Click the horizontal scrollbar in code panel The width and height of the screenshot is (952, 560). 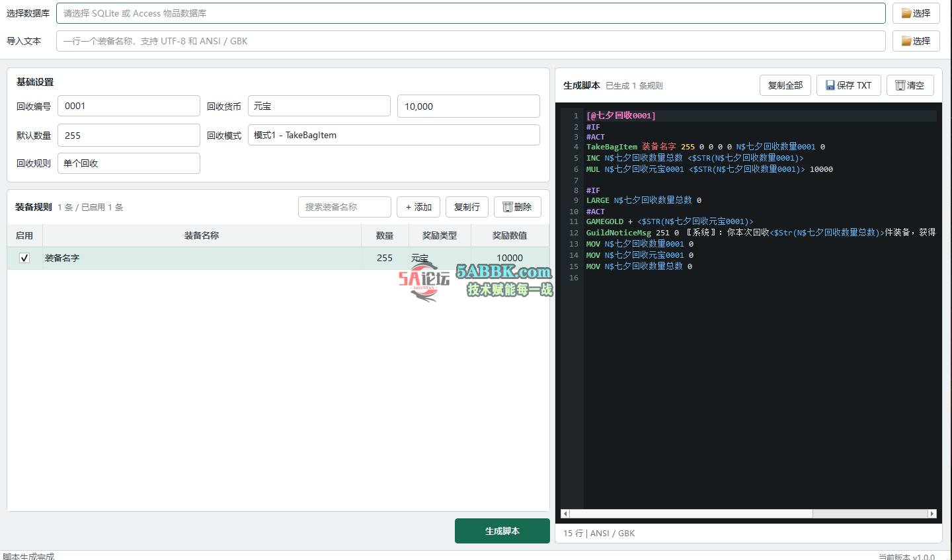click(691, 514)
